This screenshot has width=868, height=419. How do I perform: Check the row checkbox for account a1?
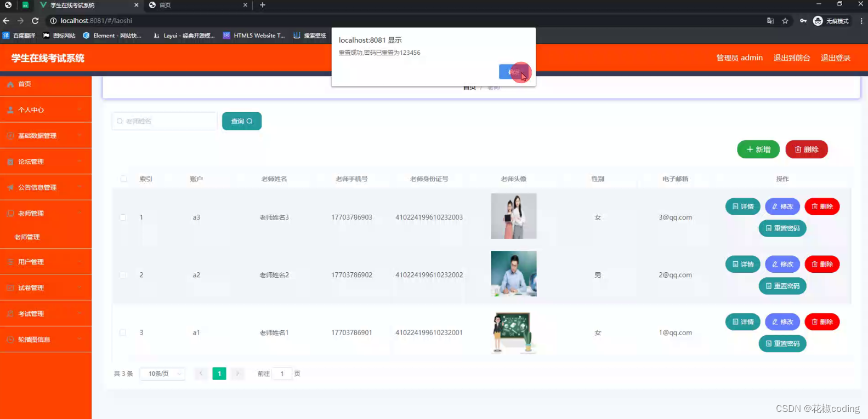click(123, 332)
